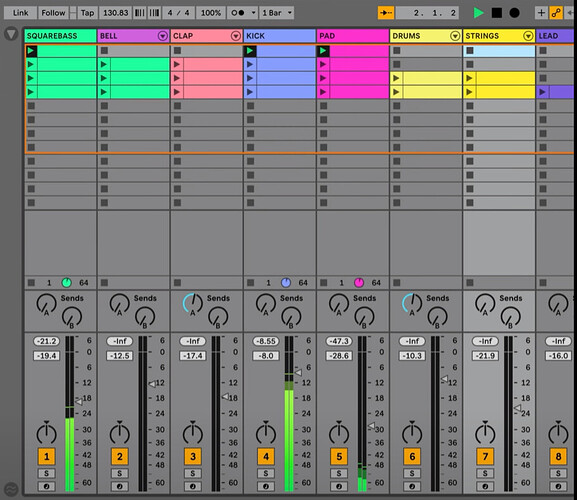Arm track 5 with its record button
The height and width of the screenshot is (500, 577).
tap(339, 486)
